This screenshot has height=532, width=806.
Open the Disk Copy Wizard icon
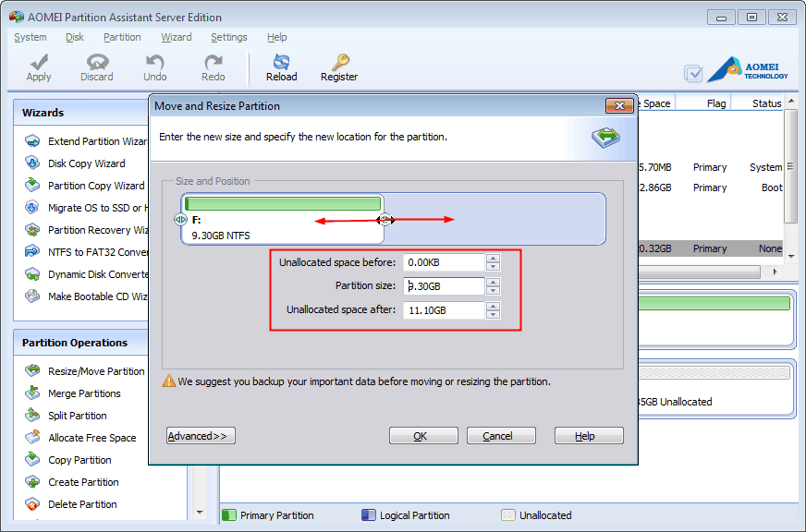pos(32,163)
